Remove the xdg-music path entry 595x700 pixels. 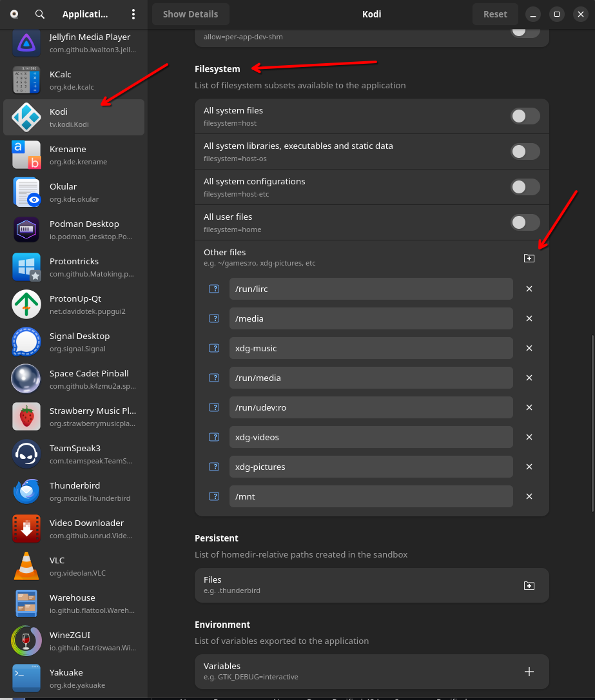pyautogui.click(x=529, y=348)
